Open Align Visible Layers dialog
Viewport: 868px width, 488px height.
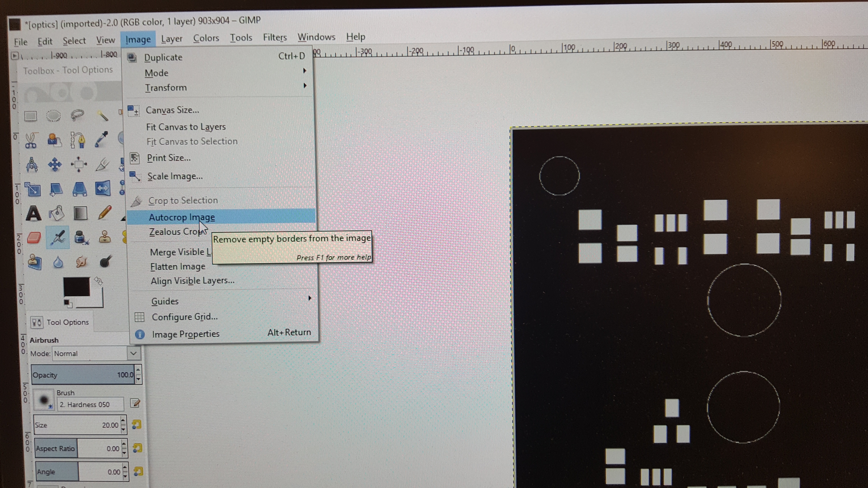tap(224, 281)
